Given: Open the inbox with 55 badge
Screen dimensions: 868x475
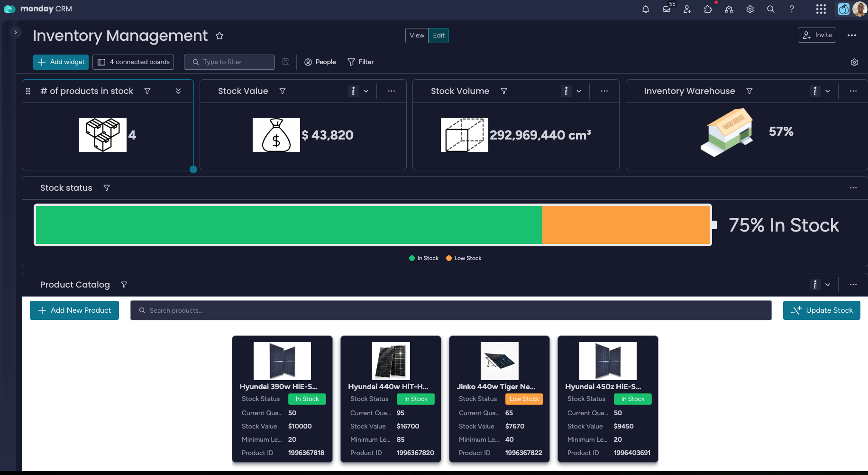Looking at the screenshot, I should coord(667,9).
